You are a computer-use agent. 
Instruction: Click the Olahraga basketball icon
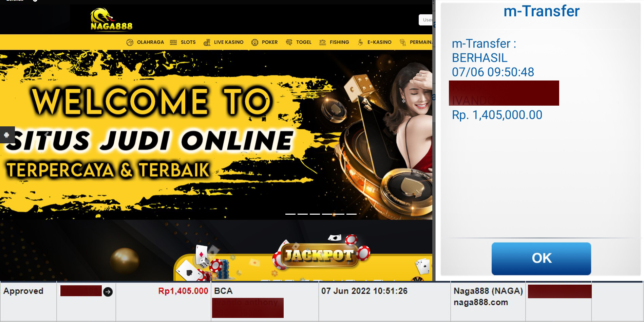click(x=130, y=42)
